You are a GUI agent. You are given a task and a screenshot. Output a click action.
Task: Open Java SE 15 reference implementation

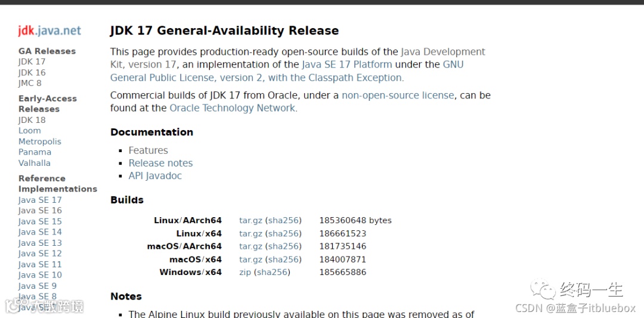coord(40,221)
